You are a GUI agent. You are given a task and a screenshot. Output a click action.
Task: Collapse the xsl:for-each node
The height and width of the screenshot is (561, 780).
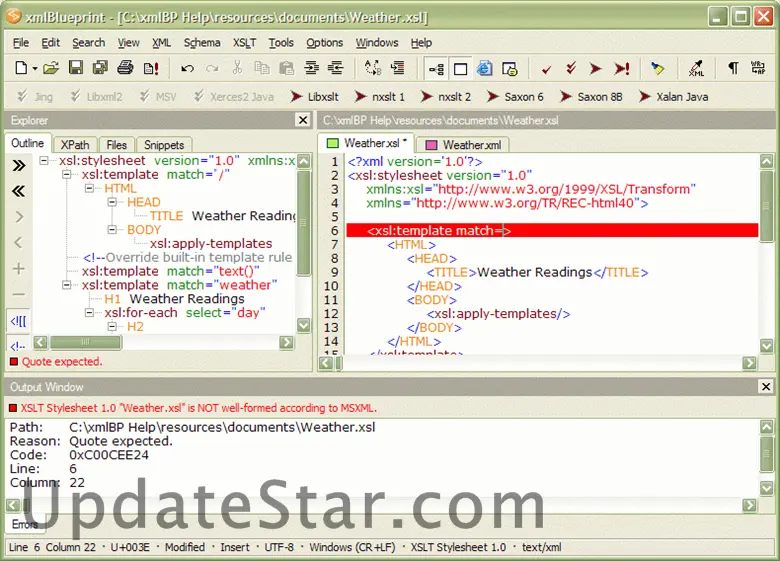click(x=90, y=313)
